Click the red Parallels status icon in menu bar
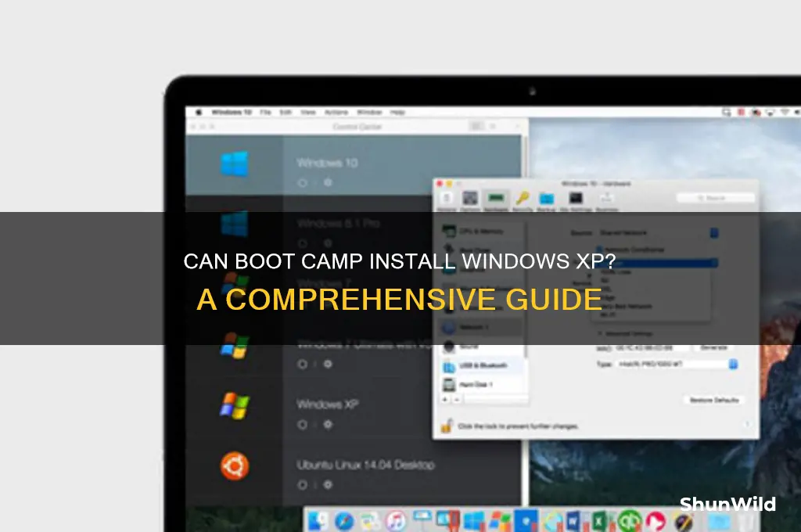The image size is (801, 532). 741,112
